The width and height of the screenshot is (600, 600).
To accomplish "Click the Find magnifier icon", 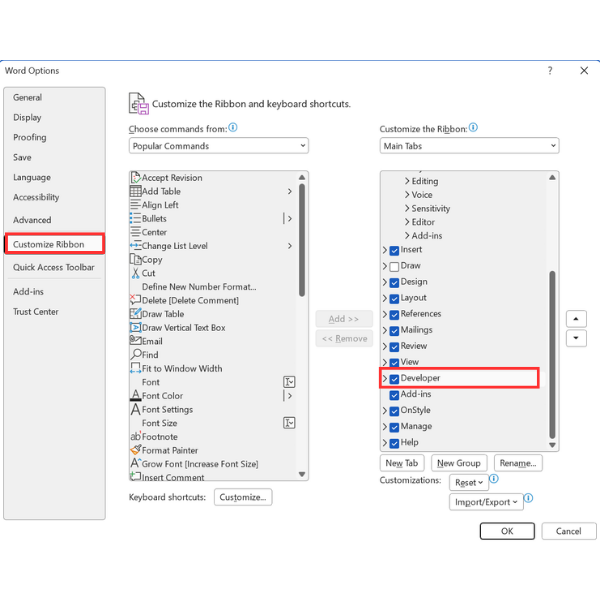I will click(135, 355).
